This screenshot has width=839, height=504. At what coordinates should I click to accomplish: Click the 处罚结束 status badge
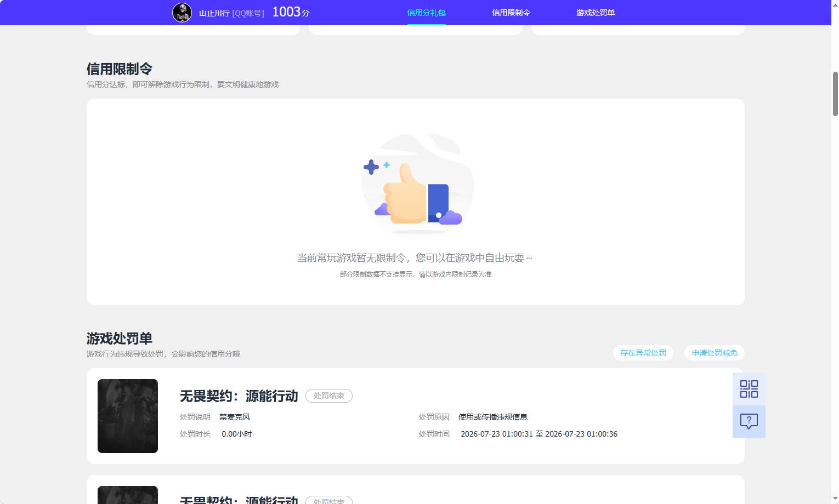tap(329, 396)
